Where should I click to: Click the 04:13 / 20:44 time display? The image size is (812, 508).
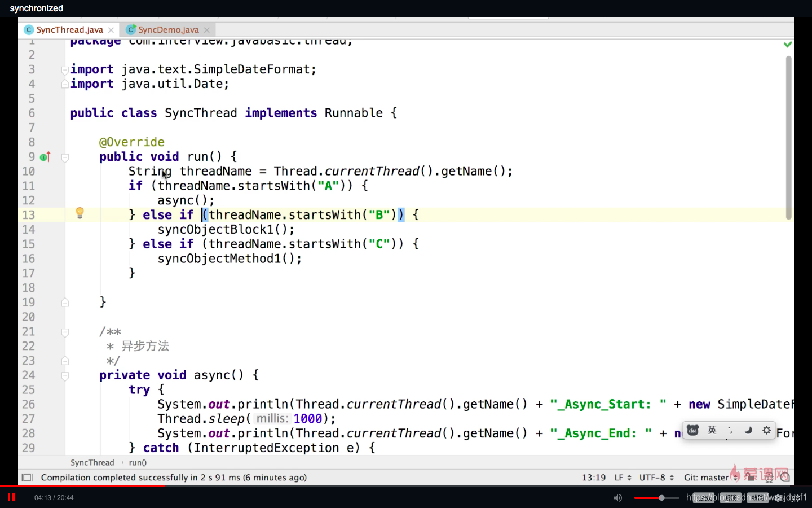[x=54, y=498]
